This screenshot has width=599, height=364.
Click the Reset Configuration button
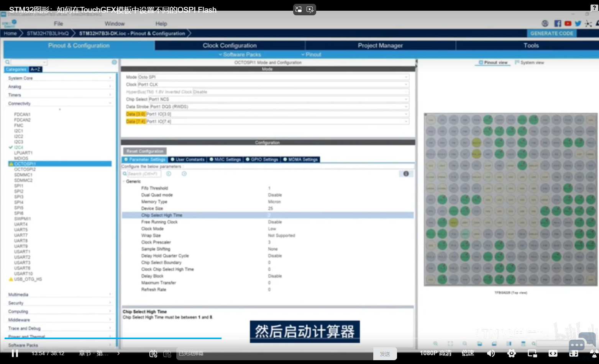pos(145,151)
